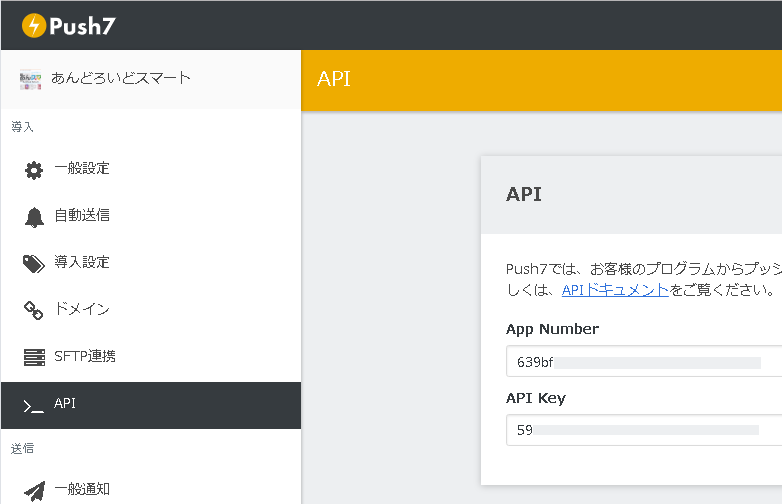Viewport: 782px width, 504px height.
Task: Click the API page title in yellow header
Action: (x=334, y=79)
